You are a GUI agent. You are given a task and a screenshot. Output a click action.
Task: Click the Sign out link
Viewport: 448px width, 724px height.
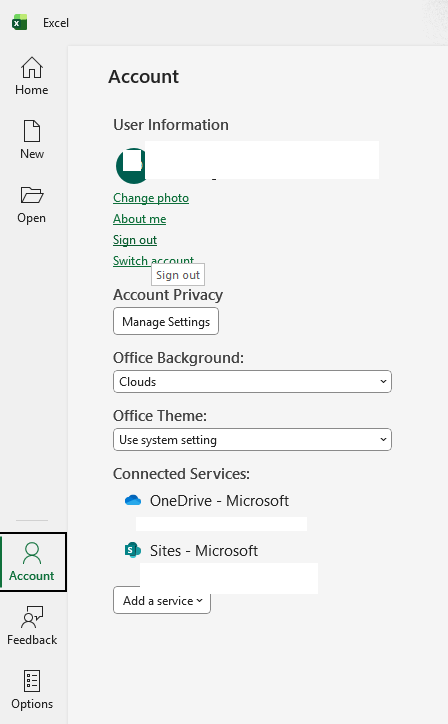pyautogui.click(x=135, y=240)
